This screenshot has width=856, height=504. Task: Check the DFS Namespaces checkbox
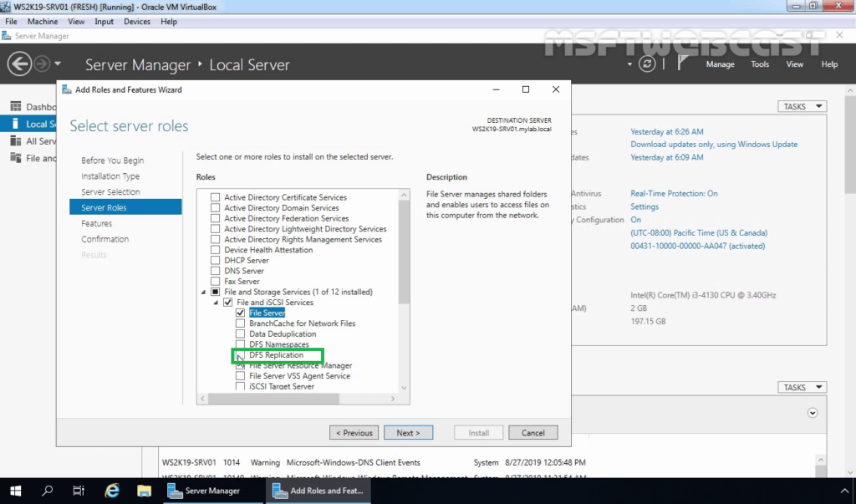point(240,344)
